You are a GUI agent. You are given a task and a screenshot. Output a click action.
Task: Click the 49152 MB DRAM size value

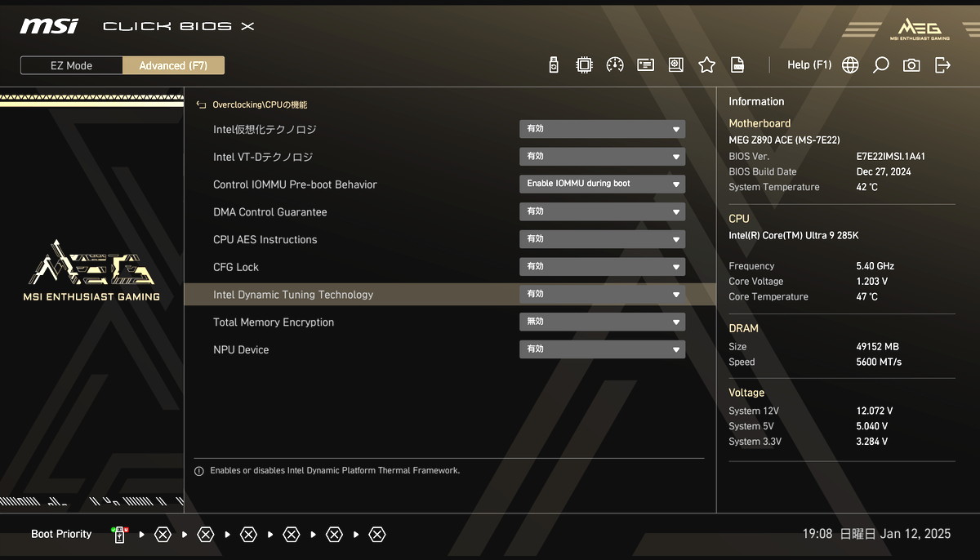[877, 347]
